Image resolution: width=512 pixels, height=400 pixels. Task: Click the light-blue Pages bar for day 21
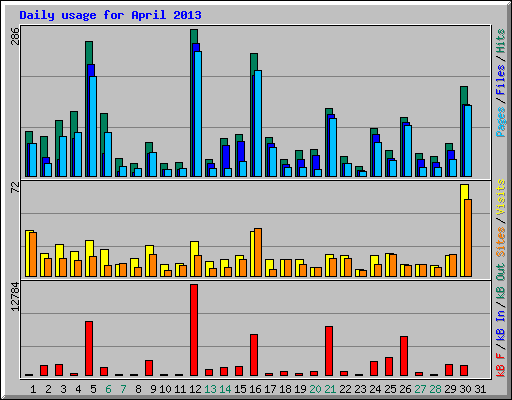[x=333, y=147]
